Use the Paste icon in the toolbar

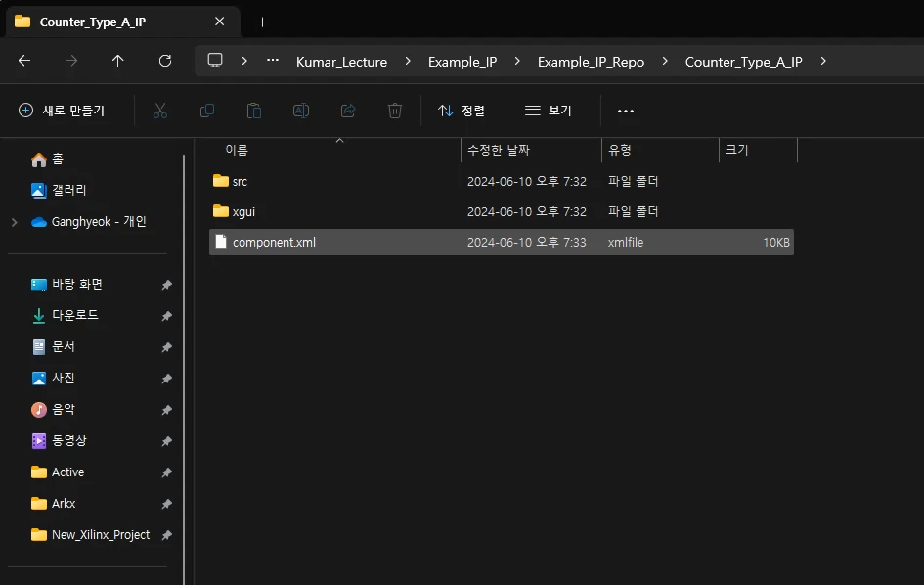[x=253, y=110]
